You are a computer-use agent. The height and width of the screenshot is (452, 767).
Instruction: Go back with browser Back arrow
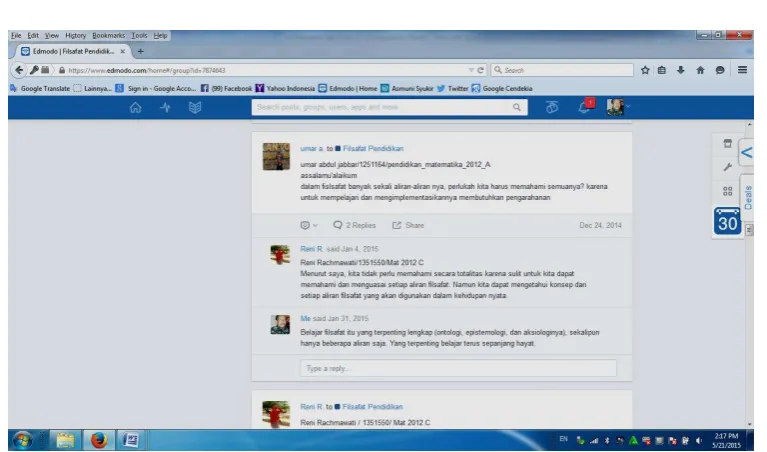click(19, 70)
